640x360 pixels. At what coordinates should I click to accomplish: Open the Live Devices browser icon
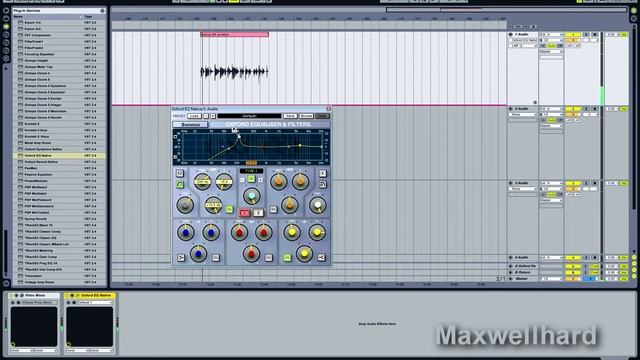(6, 19)
